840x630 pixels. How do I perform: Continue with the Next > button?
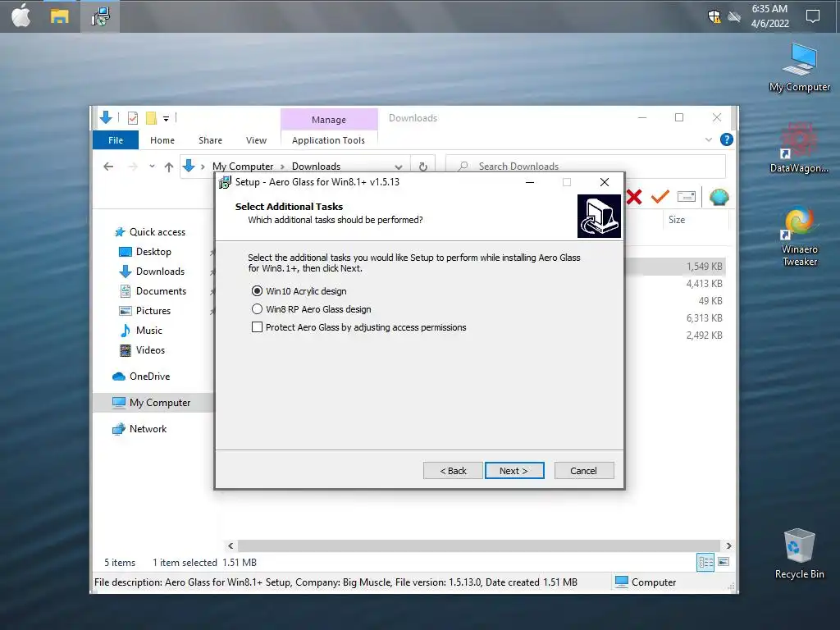[514, 470]
